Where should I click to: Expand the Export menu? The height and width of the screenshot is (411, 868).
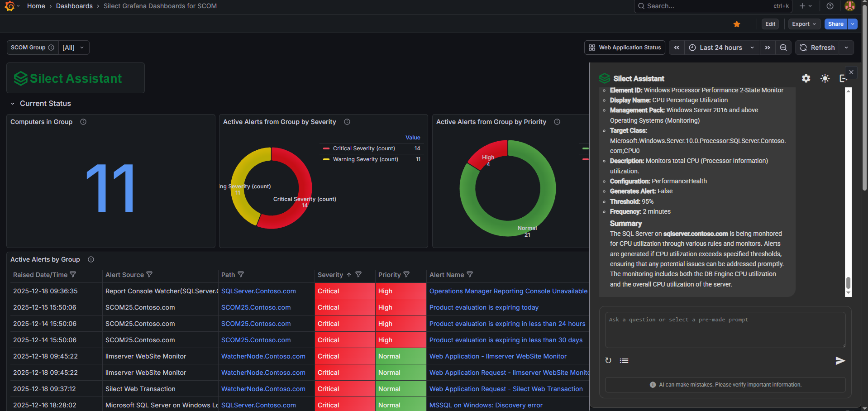804,24
